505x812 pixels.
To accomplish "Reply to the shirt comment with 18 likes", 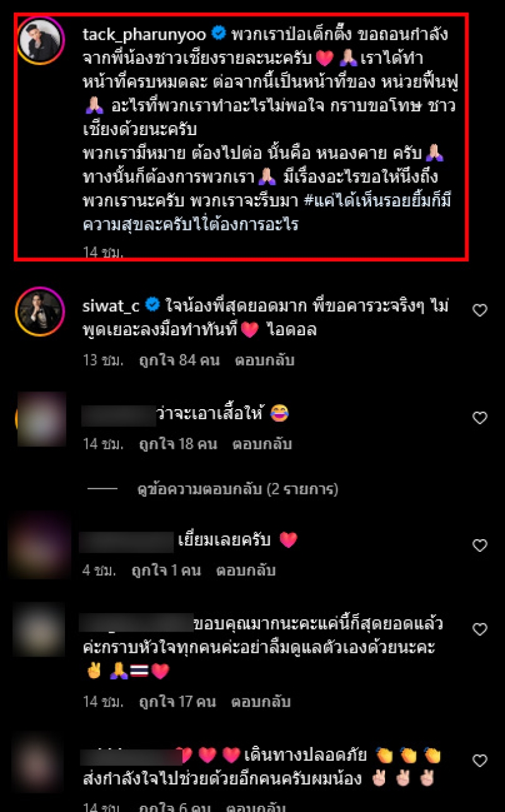I will 262,444.
